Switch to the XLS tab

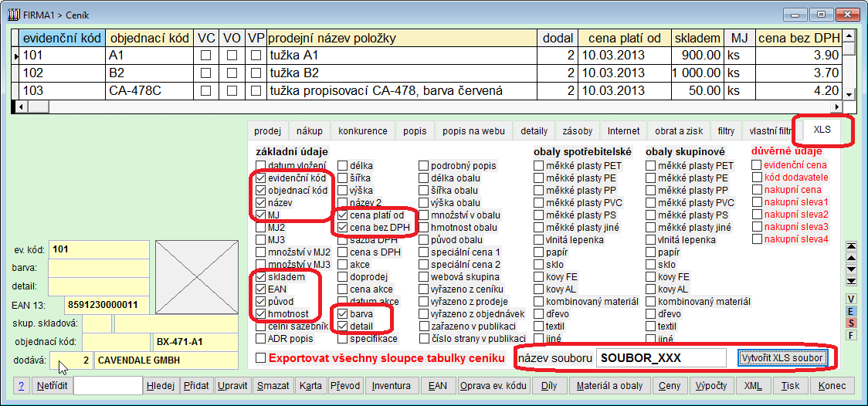point(822,130)
